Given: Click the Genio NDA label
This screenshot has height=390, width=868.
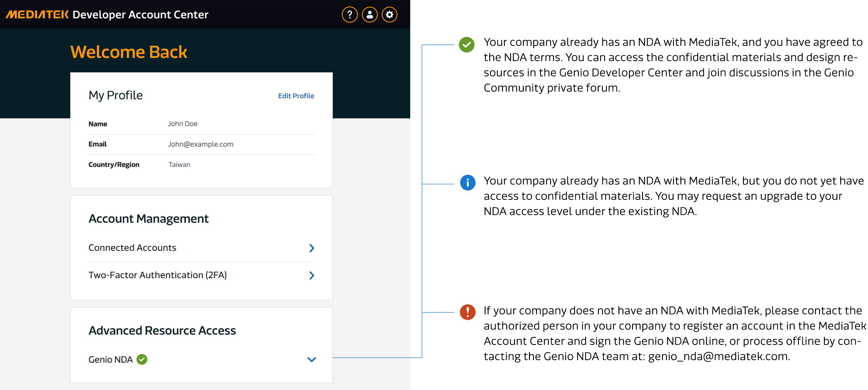Looking at the screenshot, I should (111, 359).
